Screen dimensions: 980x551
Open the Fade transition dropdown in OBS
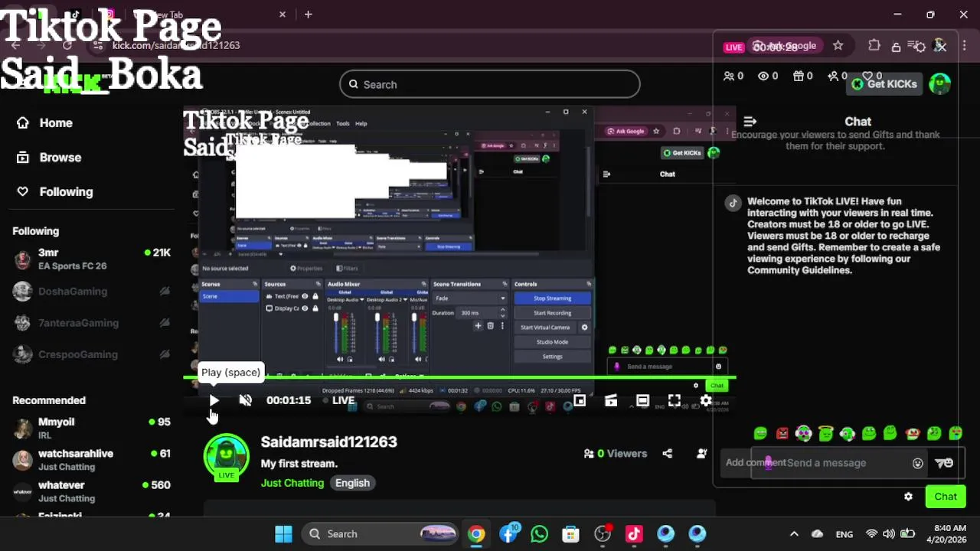[x=469, y=298]
